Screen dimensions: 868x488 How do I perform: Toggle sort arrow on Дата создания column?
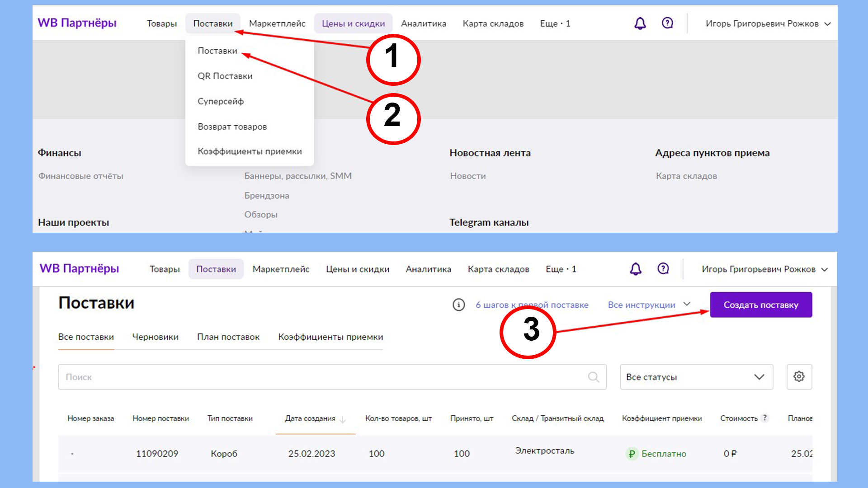[x=343, y=419]
